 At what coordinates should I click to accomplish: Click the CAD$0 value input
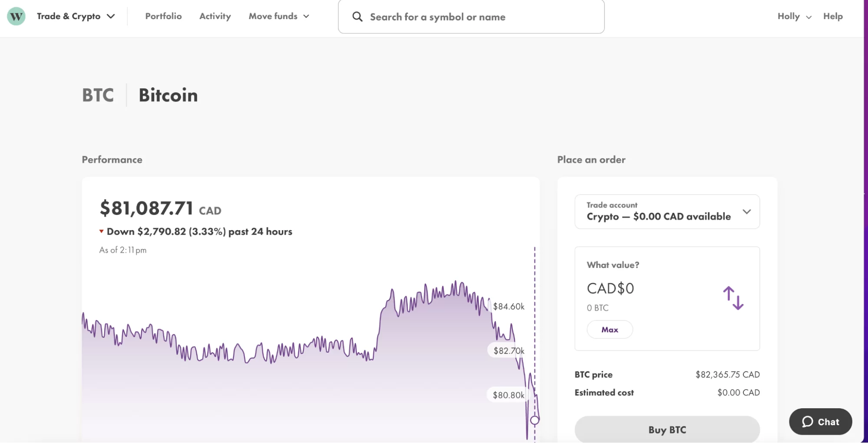[610, 288]
